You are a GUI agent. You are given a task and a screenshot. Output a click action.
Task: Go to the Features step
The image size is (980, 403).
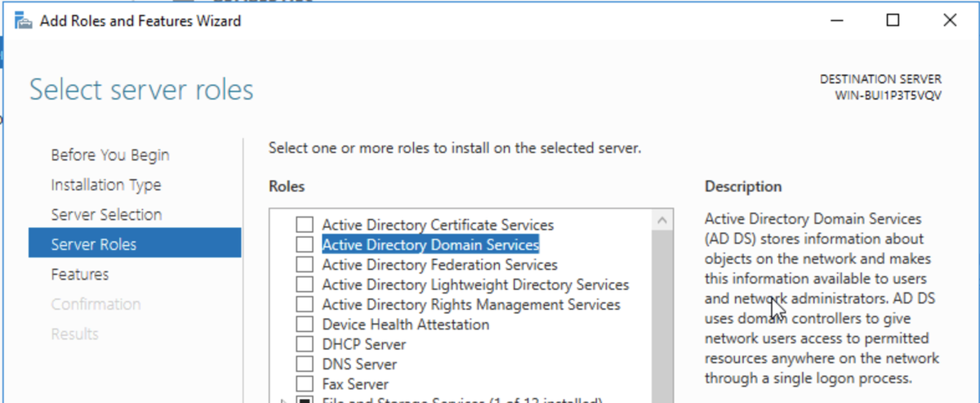coord(80,274)
